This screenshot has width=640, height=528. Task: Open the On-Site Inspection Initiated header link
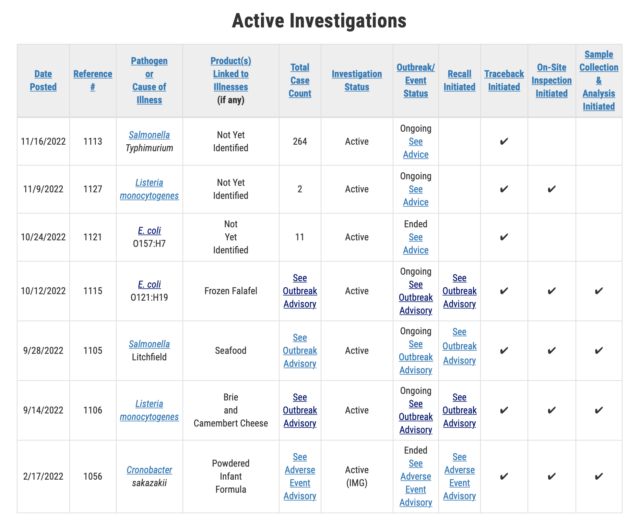pos(551,80)
